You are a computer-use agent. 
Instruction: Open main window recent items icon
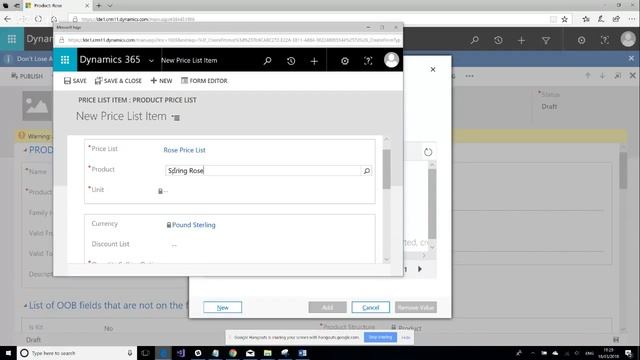click(x=498, y=40)
